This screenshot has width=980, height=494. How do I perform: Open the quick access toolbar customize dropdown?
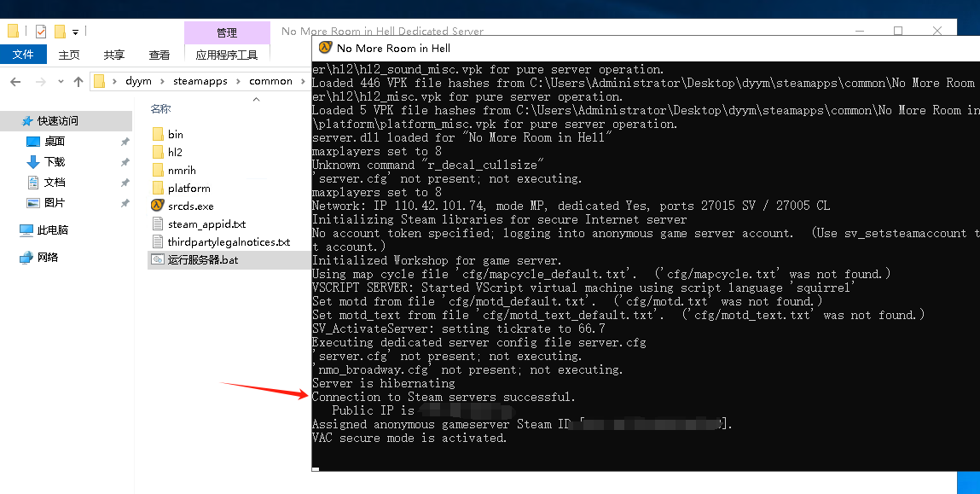coord(75,32)
